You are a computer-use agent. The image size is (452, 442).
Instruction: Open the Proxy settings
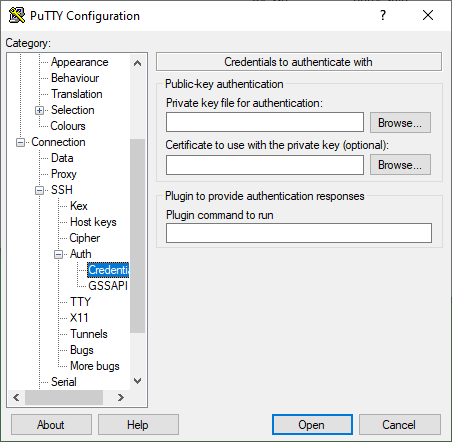[64, 174]
